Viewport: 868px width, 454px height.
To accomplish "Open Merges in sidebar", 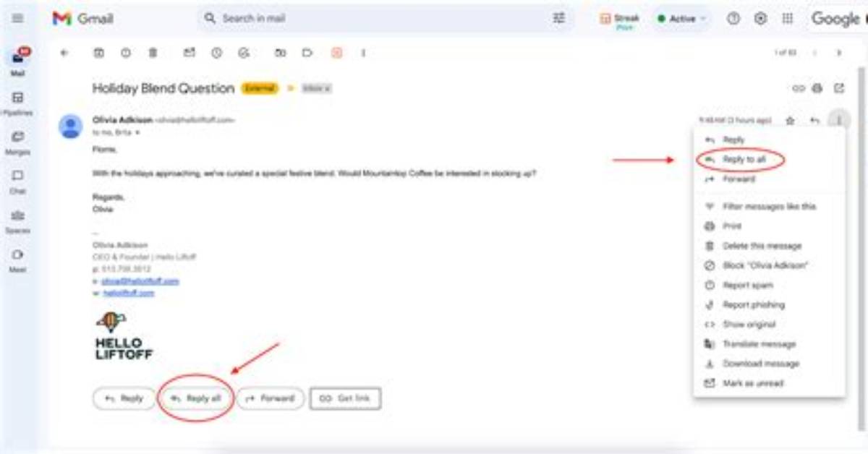I will (x=18, y=142).
